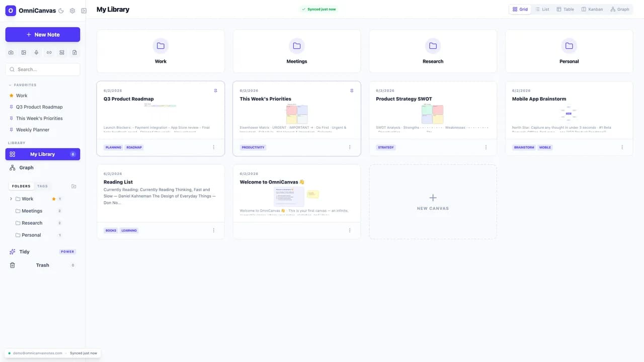Open Product Strategy SWOT card thumbnail
Image resolution: width=644 pixels, height=362 pixels.
point(433,114)
